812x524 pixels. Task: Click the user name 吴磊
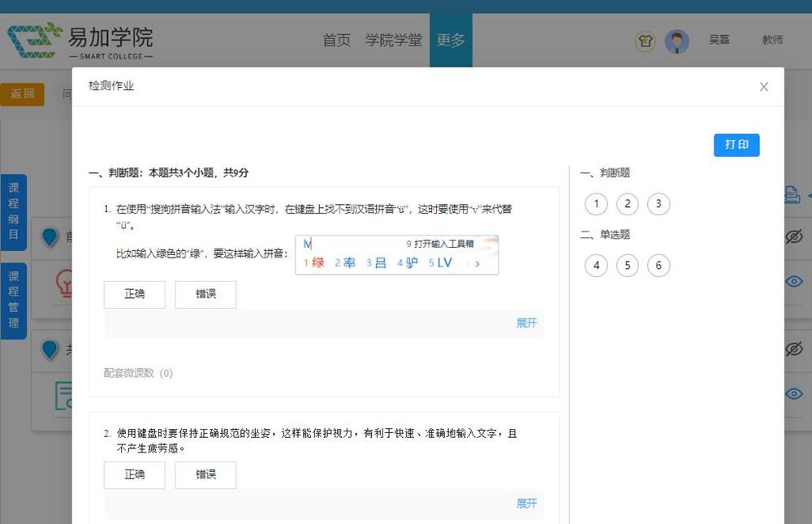(719, 40)
